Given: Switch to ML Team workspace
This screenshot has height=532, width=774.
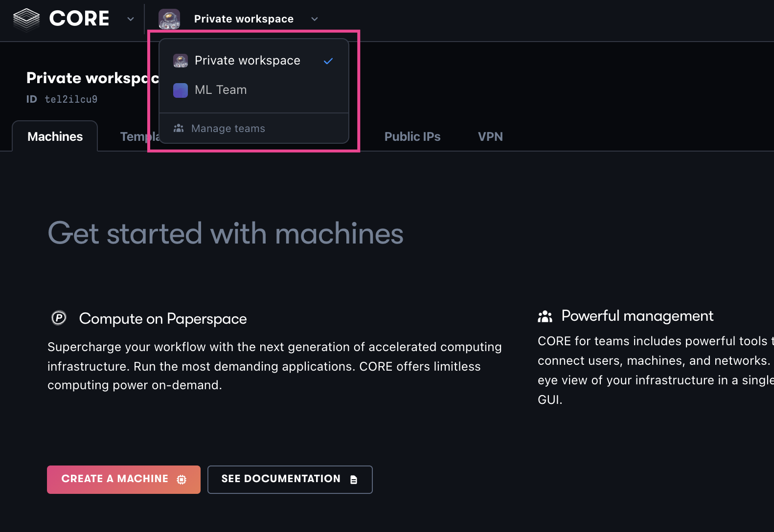Looking at the screenshot, I should pos(254,90).
